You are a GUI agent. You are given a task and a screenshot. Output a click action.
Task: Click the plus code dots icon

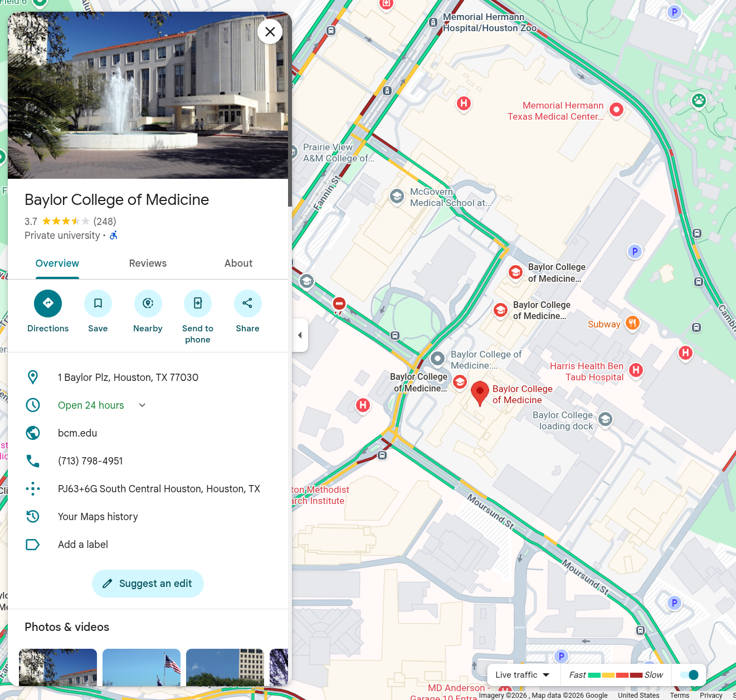click(33, 489)
